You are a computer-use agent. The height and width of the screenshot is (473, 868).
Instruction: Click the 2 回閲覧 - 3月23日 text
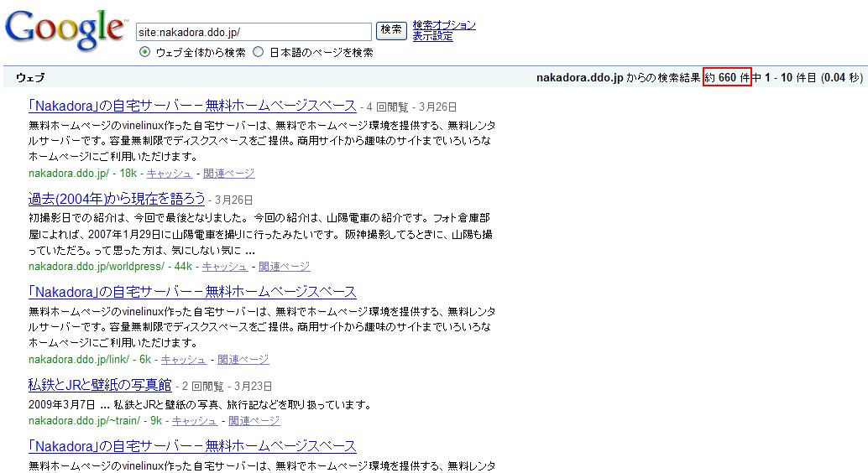[227, 386]
